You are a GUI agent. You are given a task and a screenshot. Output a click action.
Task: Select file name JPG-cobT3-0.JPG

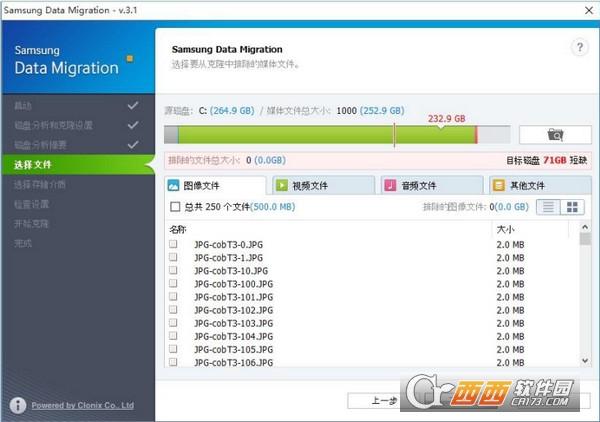pyautogui.click(x=228, y=244)
